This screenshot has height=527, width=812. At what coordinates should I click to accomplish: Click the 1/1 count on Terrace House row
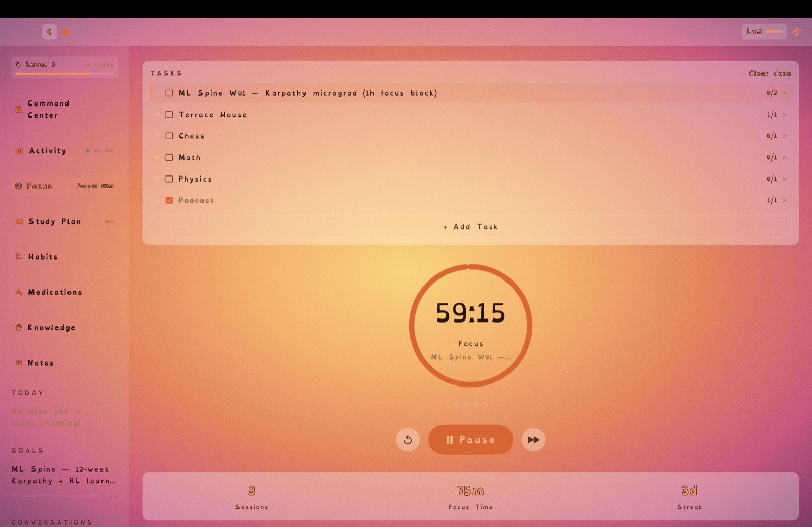pyautogui.click(x=772, y=115)
